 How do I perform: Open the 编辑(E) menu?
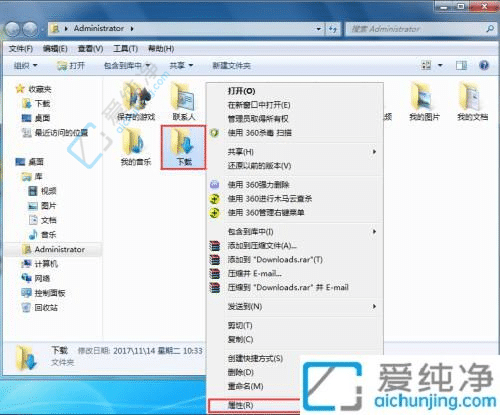click(x=55, y=49)
